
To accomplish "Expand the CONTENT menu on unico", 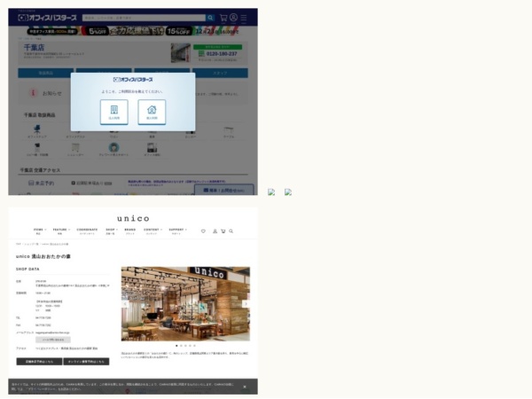I will coord(153,231).
